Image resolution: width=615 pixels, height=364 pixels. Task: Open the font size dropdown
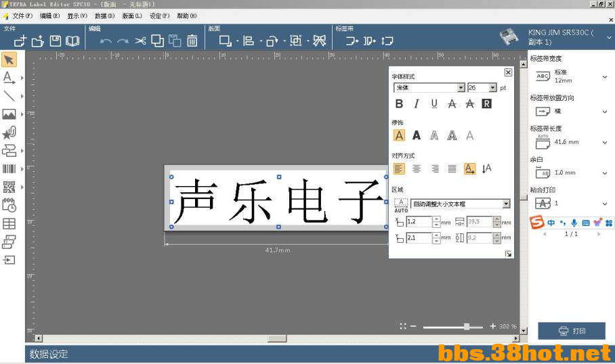tap(492, 88)
